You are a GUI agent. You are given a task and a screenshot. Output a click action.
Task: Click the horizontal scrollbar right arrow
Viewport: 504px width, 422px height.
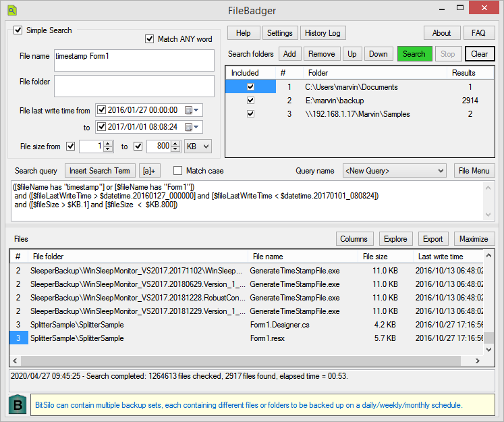(x=478, y=361)
